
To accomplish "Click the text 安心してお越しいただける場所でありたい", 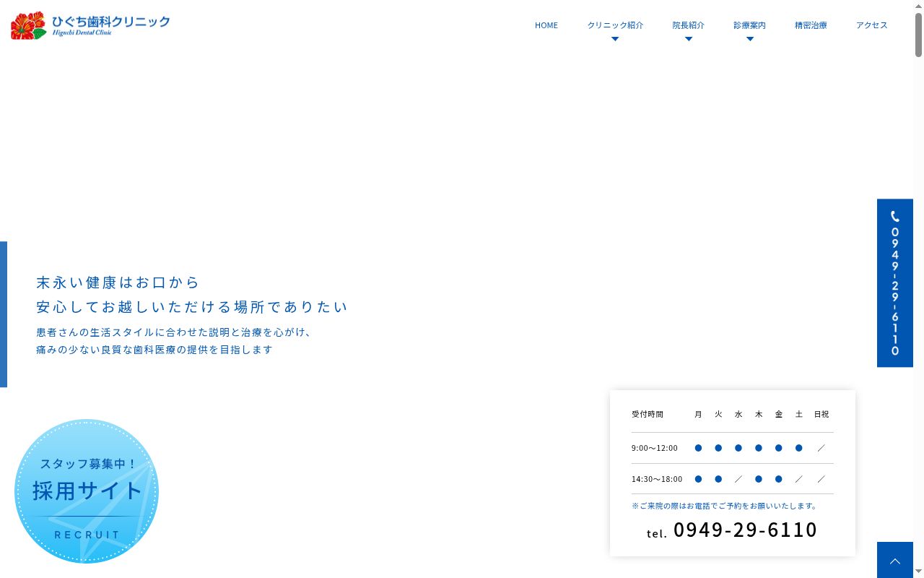I will (192, 306).
